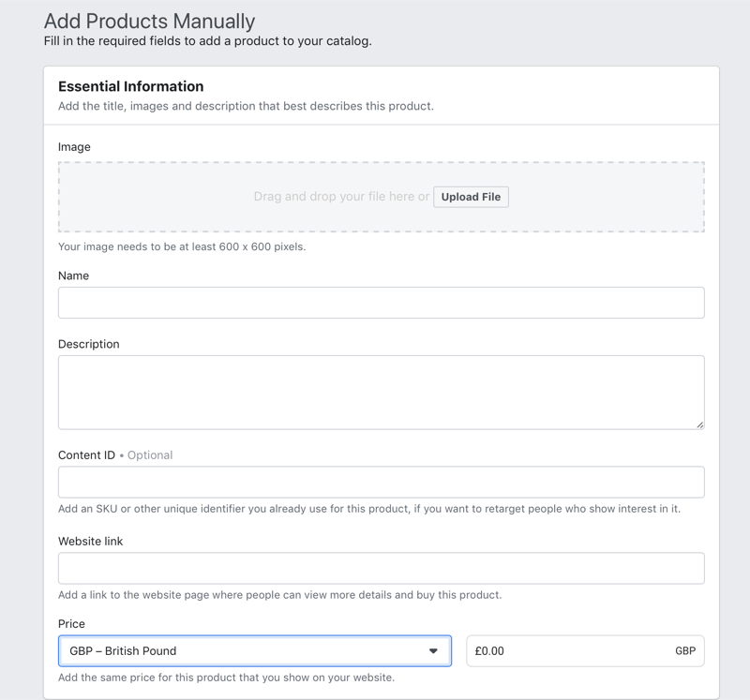Click the Website link input field
This screenshot has width=750, height=700.
click(x=381, y=568)
